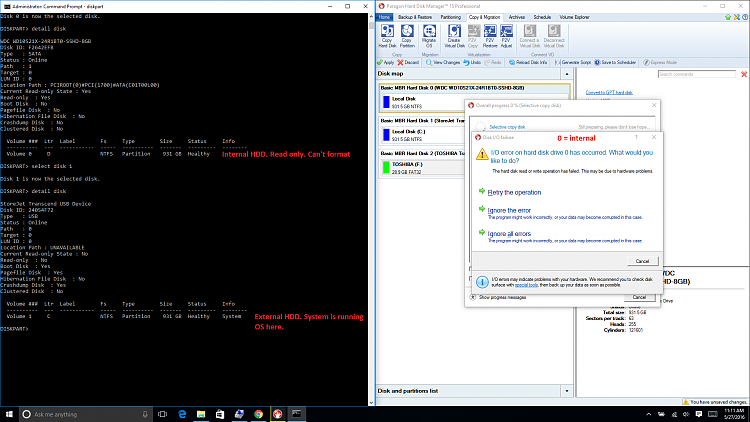Click the Copy Hard Disk icon

[387, 36]
